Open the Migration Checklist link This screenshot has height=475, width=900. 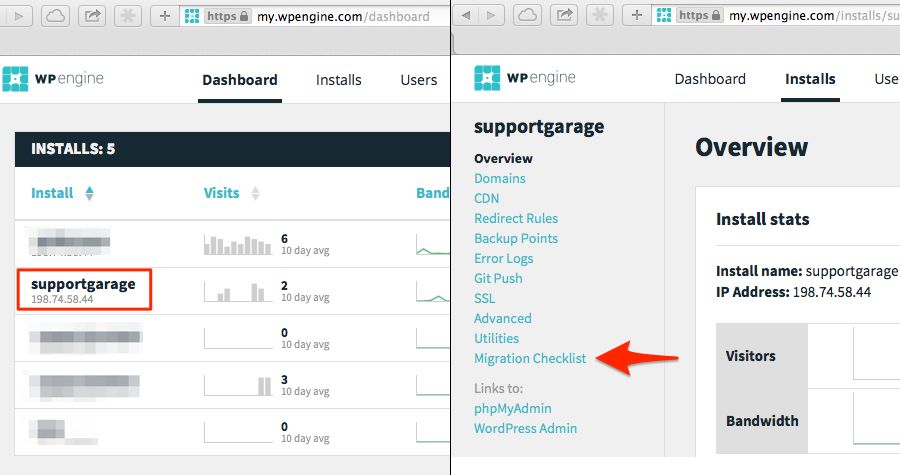click(x=530, y=359)
